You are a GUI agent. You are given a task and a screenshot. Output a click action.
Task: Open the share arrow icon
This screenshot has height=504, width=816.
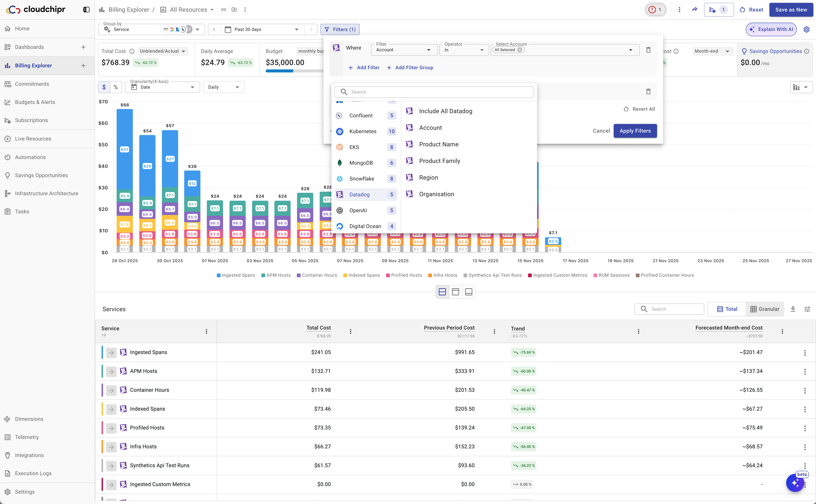click(x=694, y=10)
